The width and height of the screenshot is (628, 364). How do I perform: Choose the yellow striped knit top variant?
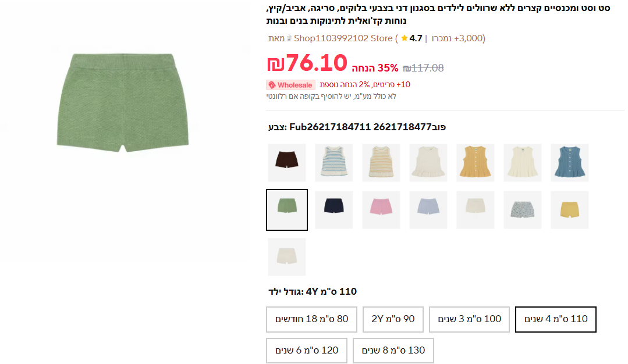pos(381,163)
